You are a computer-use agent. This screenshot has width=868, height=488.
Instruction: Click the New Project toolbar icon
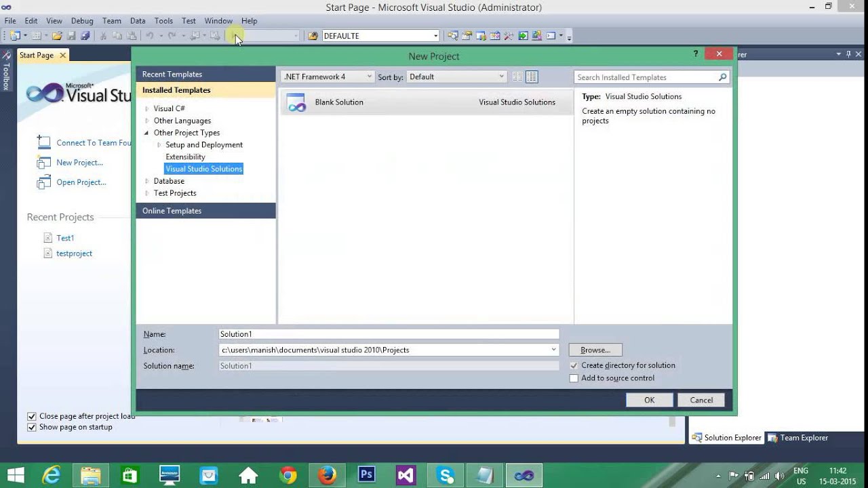pos(15,36)
